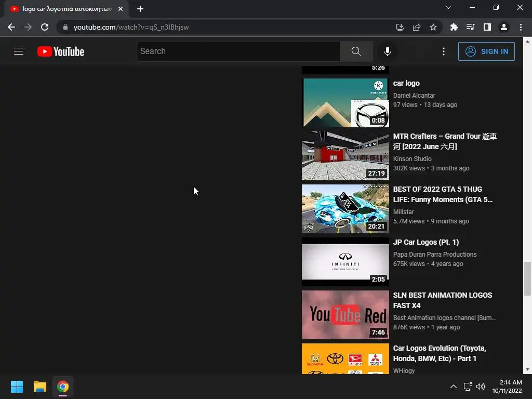Share this page via share icon

pyautogui.click(x=417, y=27)
